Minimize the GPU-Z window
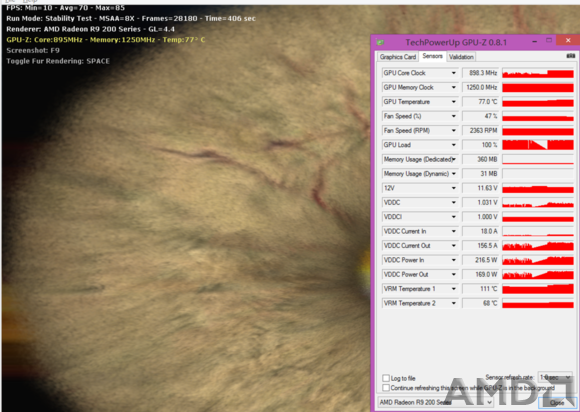The height and width of the screenshot is (412, 580). [535, 42]
